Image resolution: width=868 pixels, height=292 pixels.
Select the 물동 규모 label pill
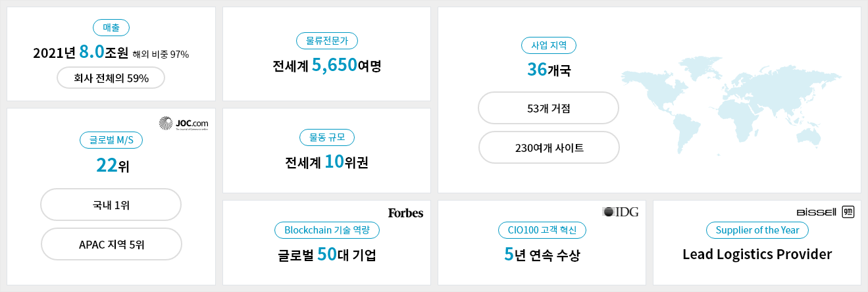coord(327,137)
